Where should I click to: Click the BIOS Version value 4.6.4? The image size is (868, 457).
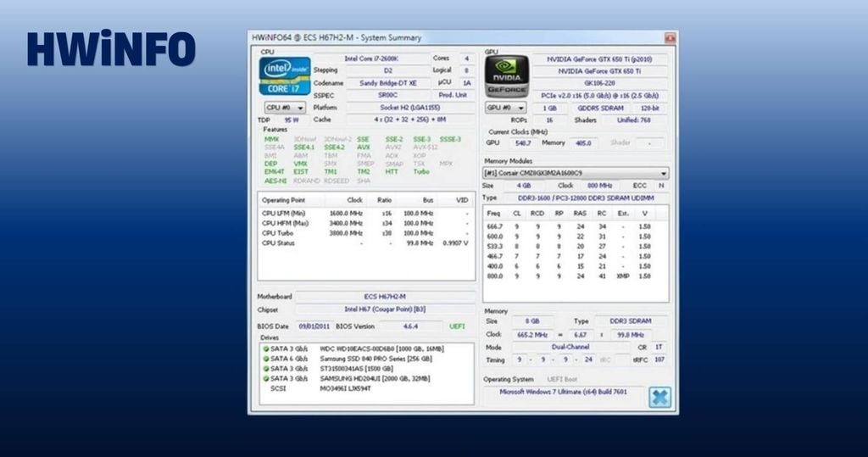pos(410,326)
